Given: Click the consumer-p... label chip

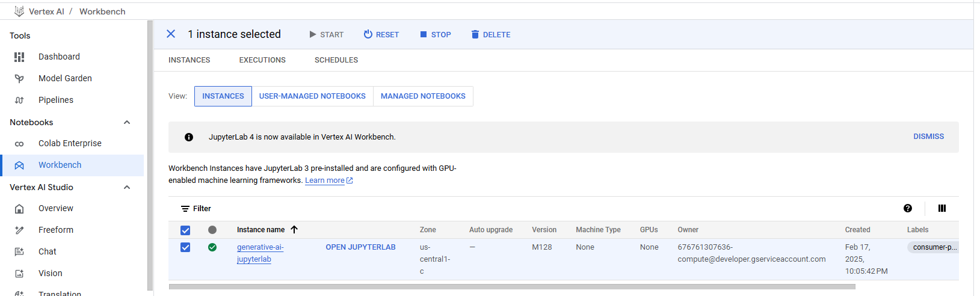Looking at the screenshot, I should (933, 247).
